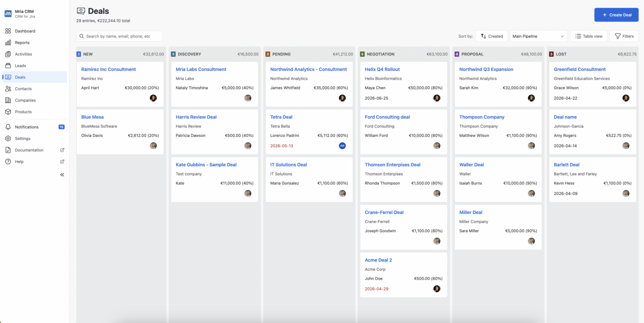Open the deal titled Deal name
The width and height of the screenshot is (644, 323).
click(565, 117)
